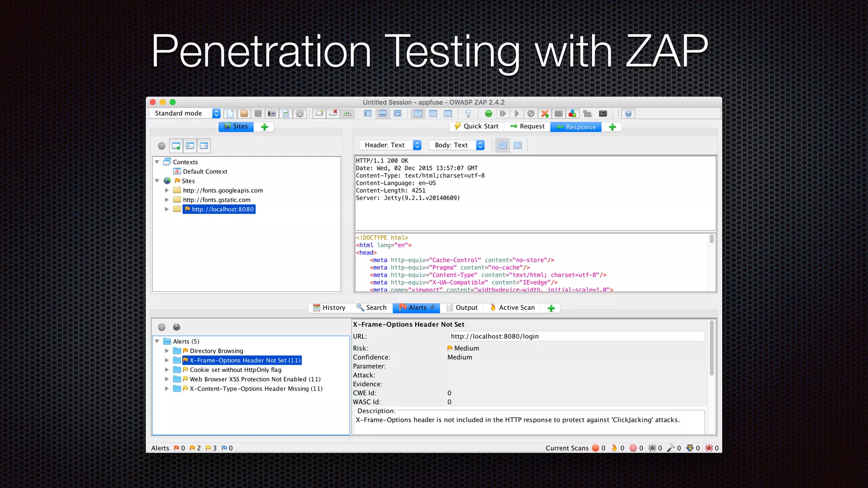Select the combined display icon beside Body dropdown
Image resolution: width=868 pixels, height=488 pixels.
click(517, 145)
